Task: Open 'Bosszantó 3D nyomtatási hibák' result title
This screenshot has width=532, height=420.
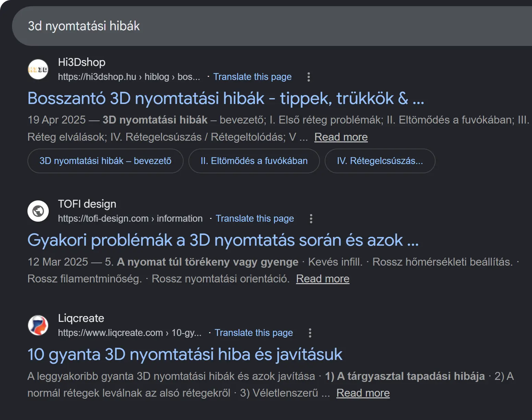Action: 226,98
